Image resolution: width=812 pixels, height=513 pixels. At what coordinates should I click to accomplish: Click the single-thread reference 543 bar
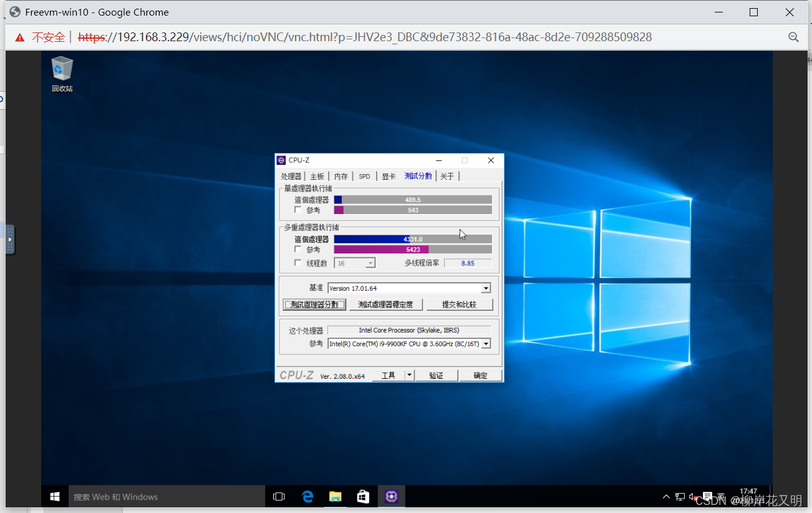click(413, 210)
